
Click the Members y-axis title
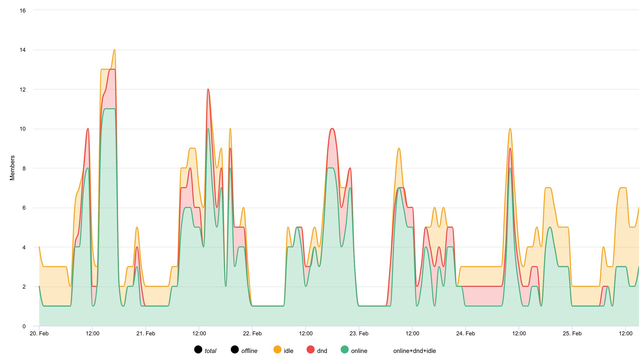[12, 168]
